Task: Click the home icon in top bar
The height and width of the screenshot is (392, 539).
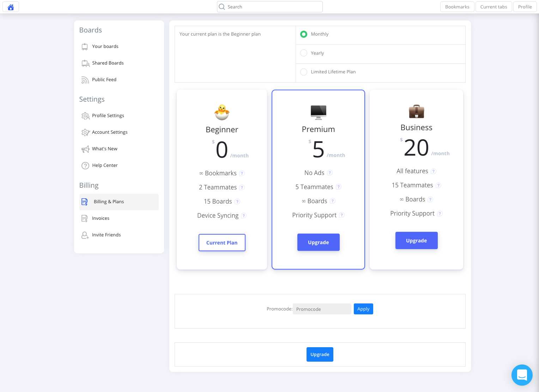Action: pos(11,7)
